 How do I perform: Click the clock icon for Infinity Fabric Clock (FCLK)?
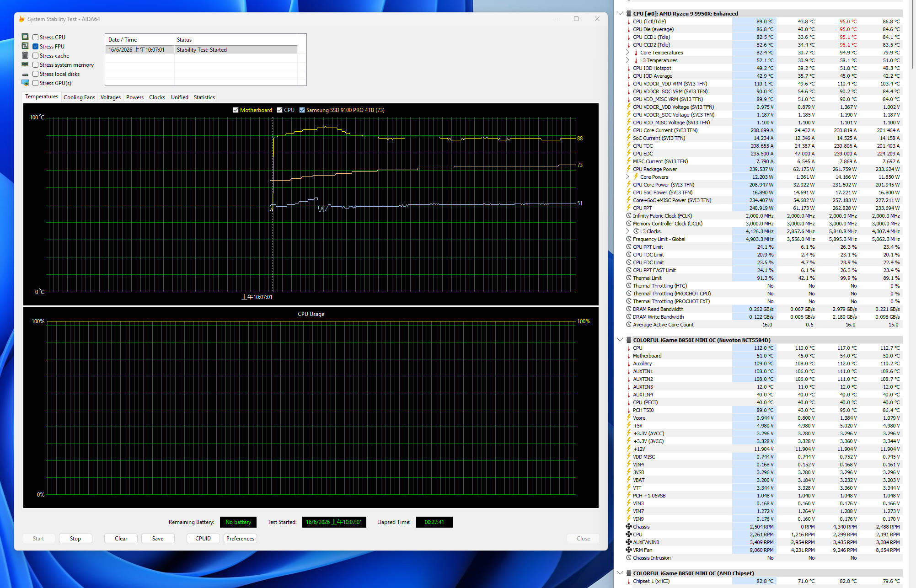(629, 216)
